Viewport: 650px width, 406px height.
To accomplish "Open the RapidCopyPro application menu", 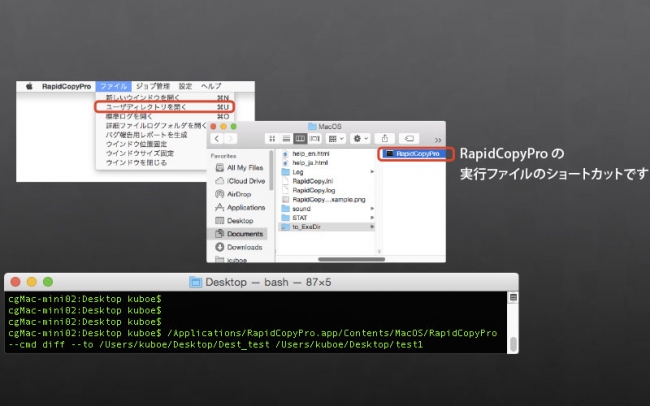I will [66, 86].
